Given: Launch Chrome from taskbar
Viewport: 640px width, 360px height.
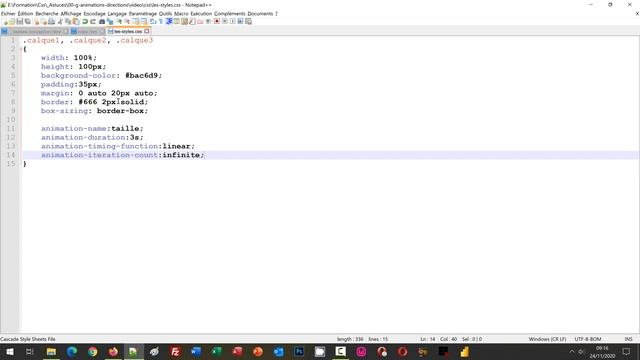Looking at the screenshot, I should [93, 351].
